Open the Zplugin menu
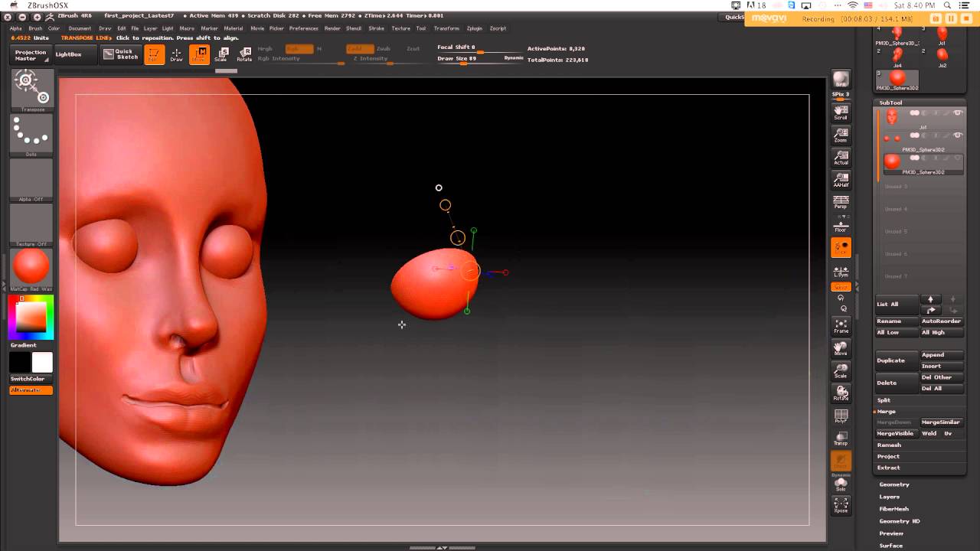980x551 pixels. (474, 28)
